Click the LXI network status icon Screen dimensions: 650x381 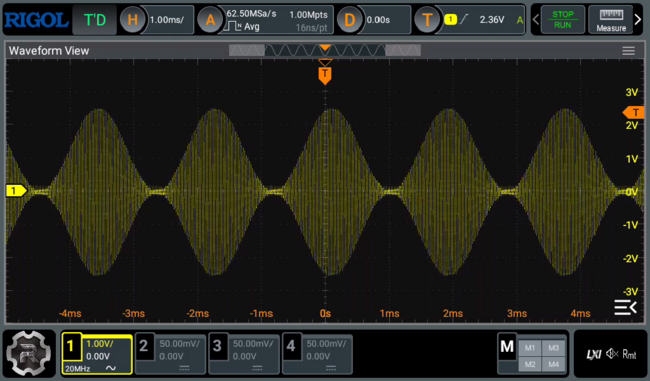594,354
